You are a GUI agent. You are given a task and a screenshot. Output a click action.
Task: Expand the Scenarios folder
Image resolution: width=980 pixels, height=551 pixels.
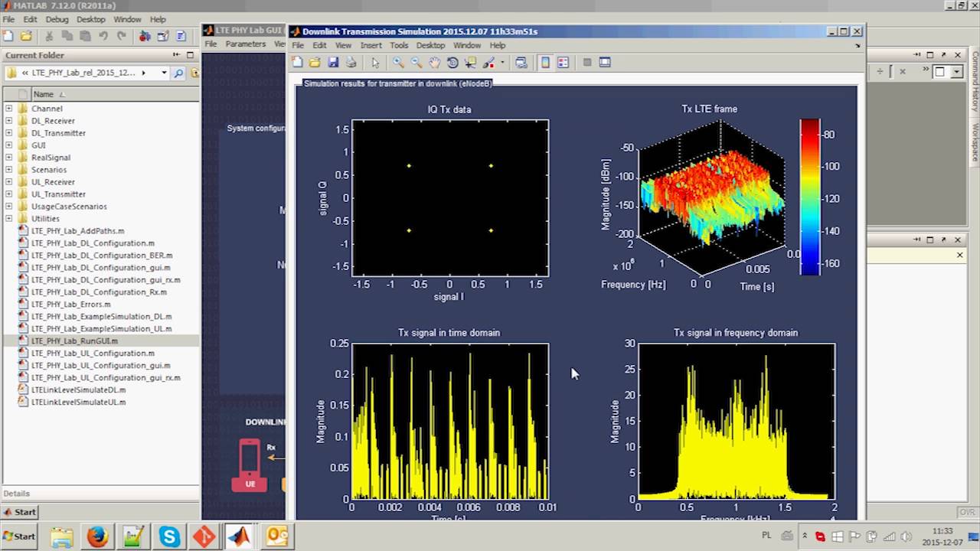[x=9, y=170]
